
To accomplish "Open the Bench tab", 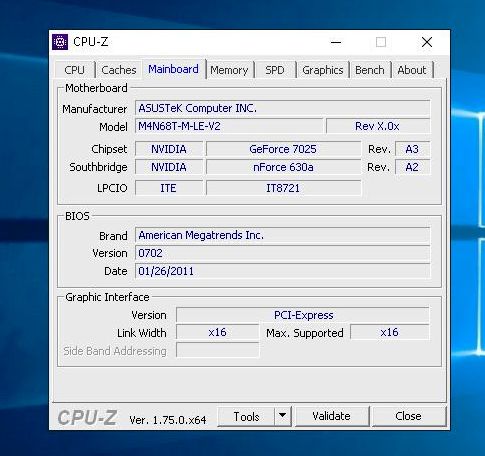I will (x=370, y=70).
